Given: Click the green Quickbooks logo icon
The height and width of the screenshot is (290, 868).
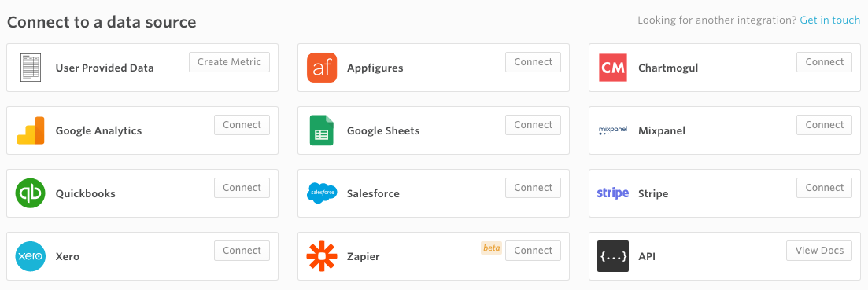Looking at the screenshot, I should click(31, 193).
